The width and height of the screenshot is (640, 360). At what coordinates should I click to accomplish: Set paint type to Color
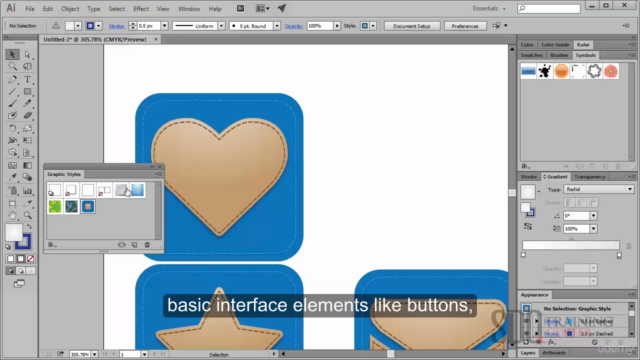click(11, 259)
